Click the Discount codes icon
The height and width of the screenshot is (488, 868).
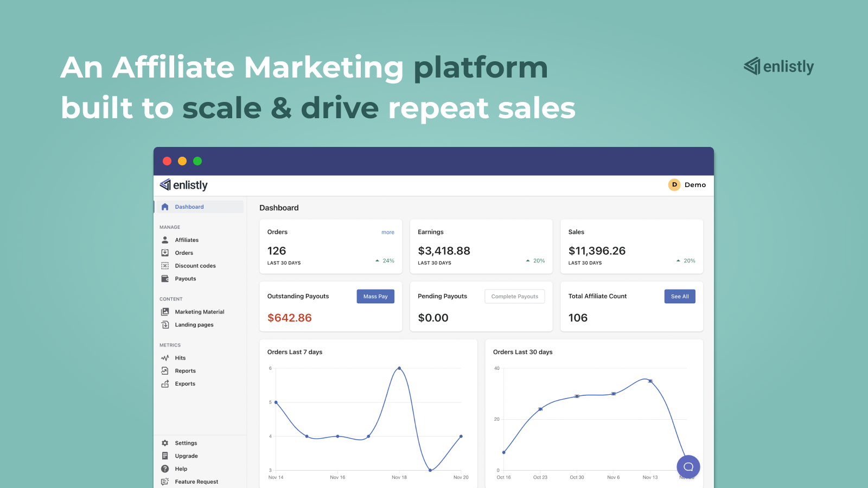[x=165, y=266]
